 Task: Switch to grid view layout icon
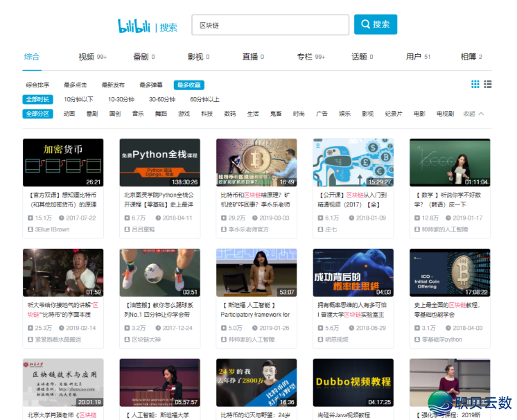[475, 85]
